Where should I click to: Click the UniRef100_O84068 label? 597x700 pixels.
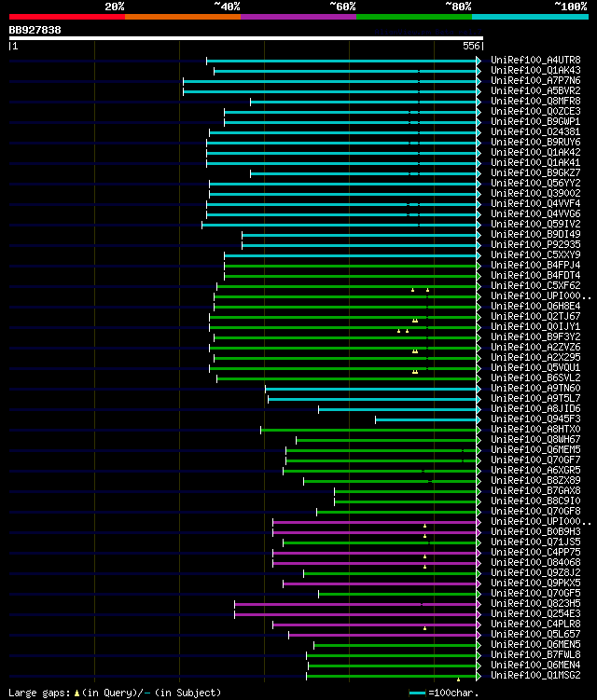tap(535, 563)
